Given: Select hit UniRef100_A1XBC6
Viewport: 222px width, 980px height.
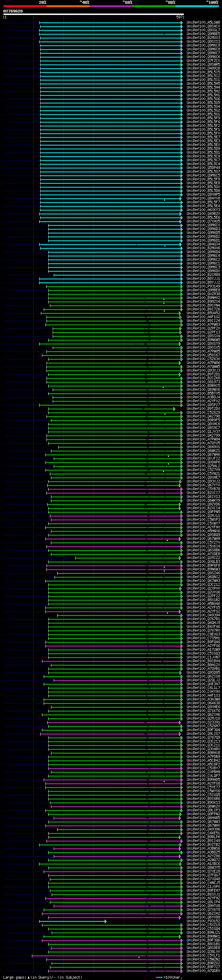Looking at the screenshot, I should point(203,864).
